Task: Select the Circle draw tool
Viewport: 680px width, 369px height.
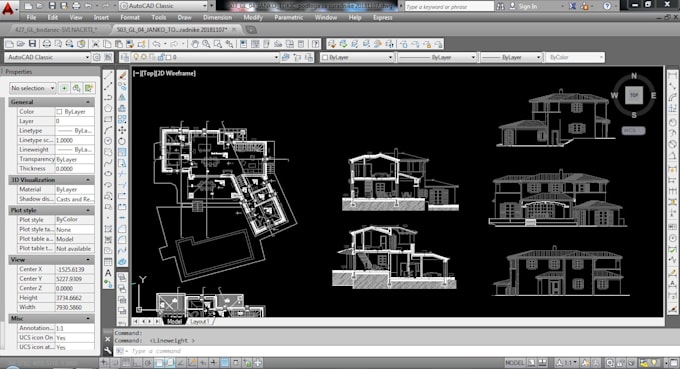Action: pos(108,141)
